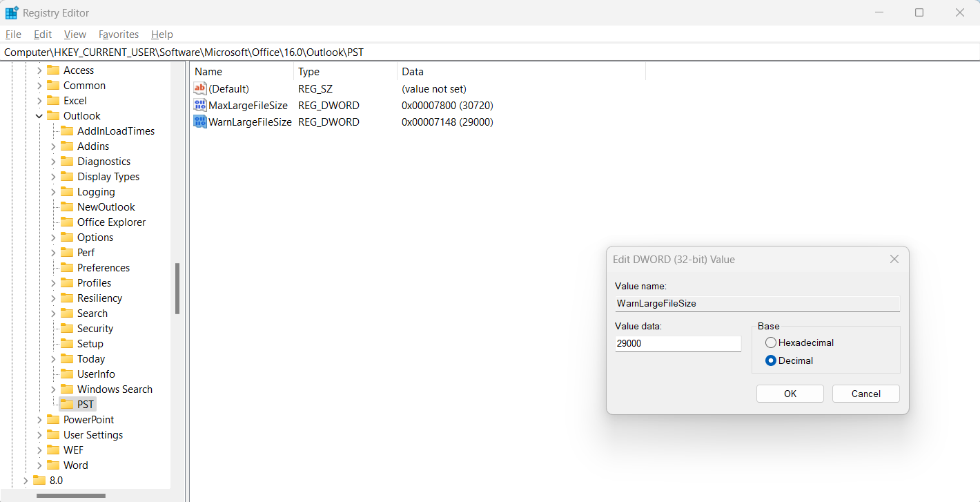
Task: Click the UserInfo folder icon
Action: tap(67, 374)
